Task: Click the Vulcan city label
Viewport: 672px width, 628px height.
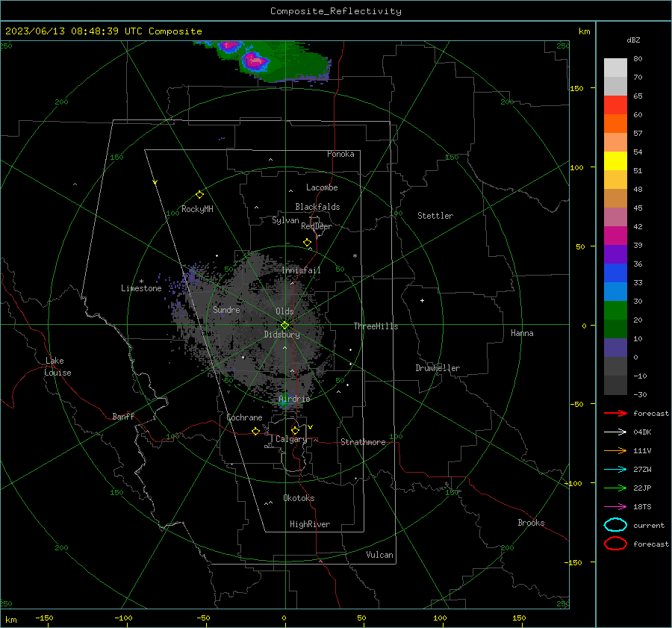Action: point(379,555)
